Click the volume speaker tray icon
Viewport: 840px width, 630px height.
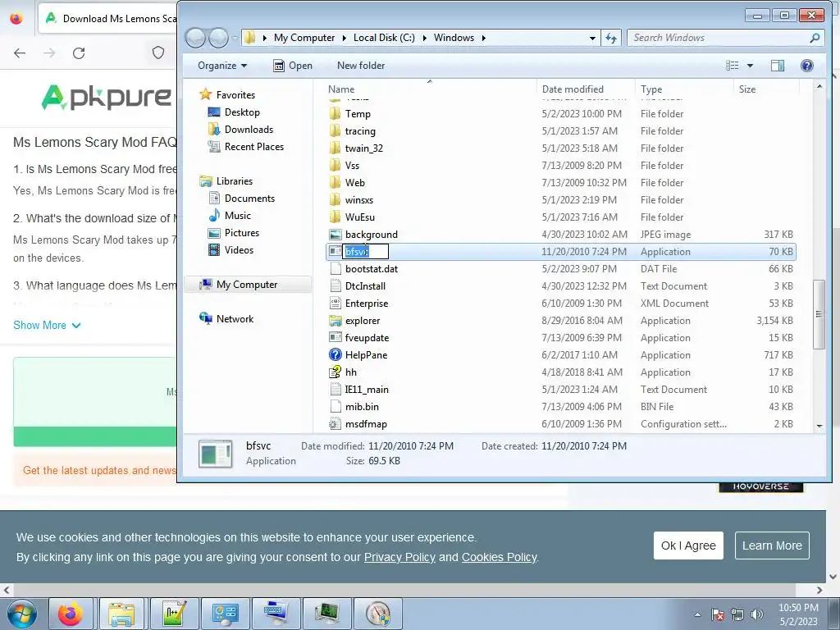click(x=757, y=614)
